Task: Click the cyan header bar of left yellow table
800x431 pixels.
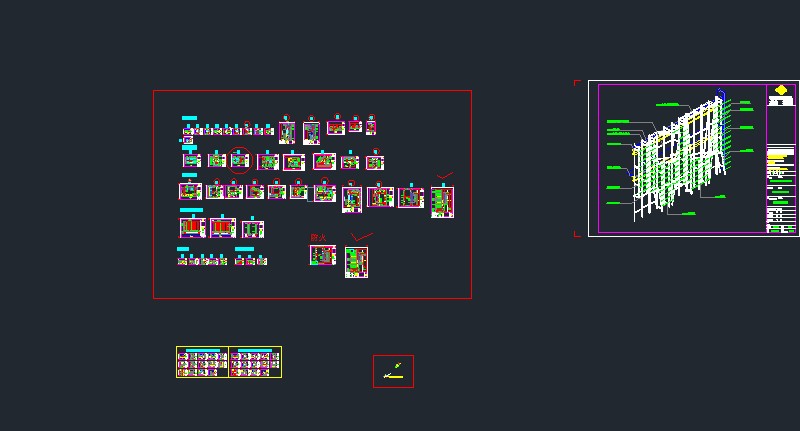Action: (x=203, y=351)
